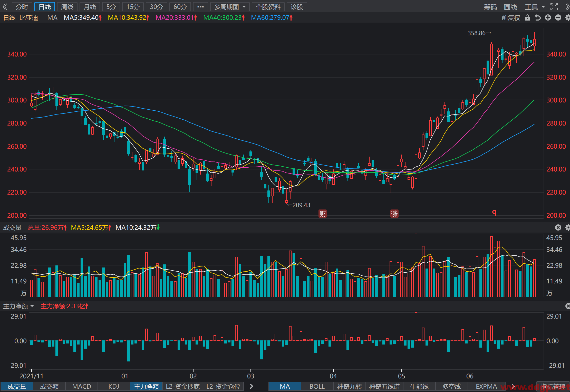Select 5分 minute period
The width and height of the screenshot is (570, 392).
111,7
